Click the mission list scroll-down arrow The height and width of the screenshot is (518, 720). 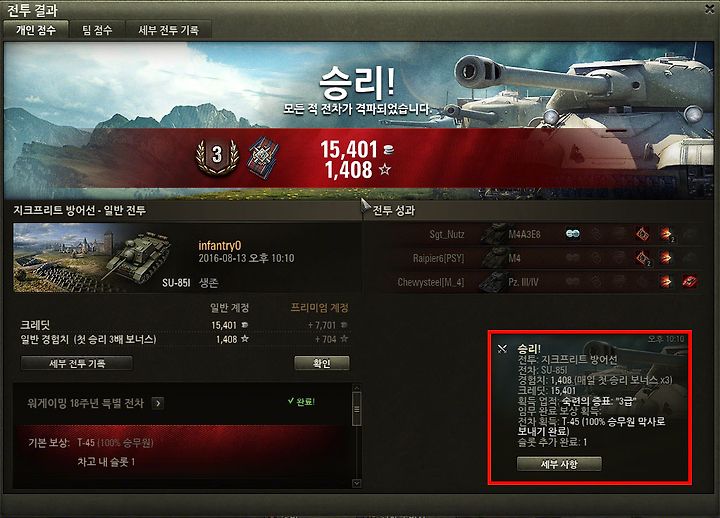[356, 483]
